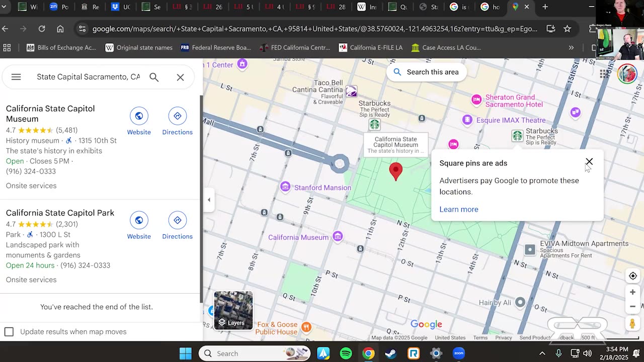The width and height of the screenshot is (644, 362).
Task: Go to the browser Home page
Action: pyautogui.click(x=60, y=29)
